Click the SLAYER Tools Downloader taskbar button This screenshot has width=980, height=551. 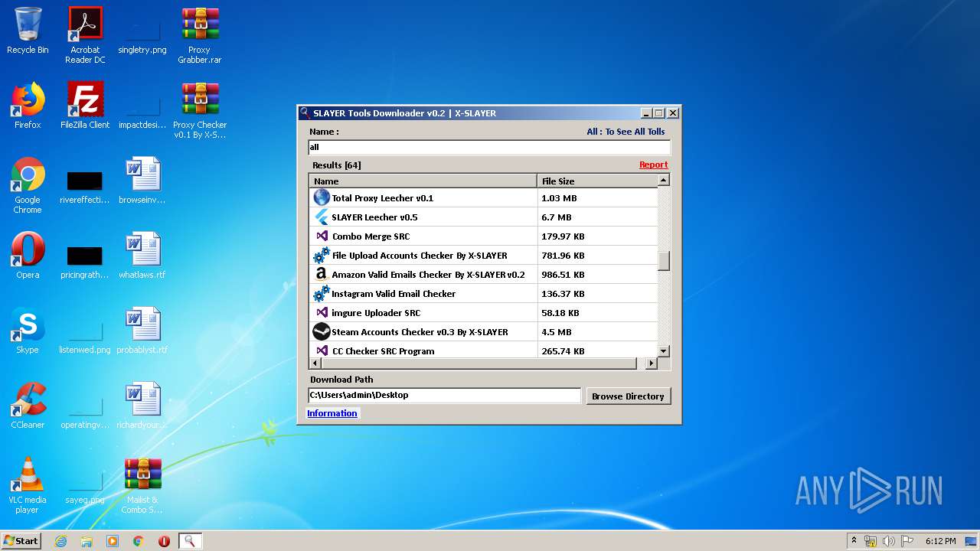click(190, 541)
